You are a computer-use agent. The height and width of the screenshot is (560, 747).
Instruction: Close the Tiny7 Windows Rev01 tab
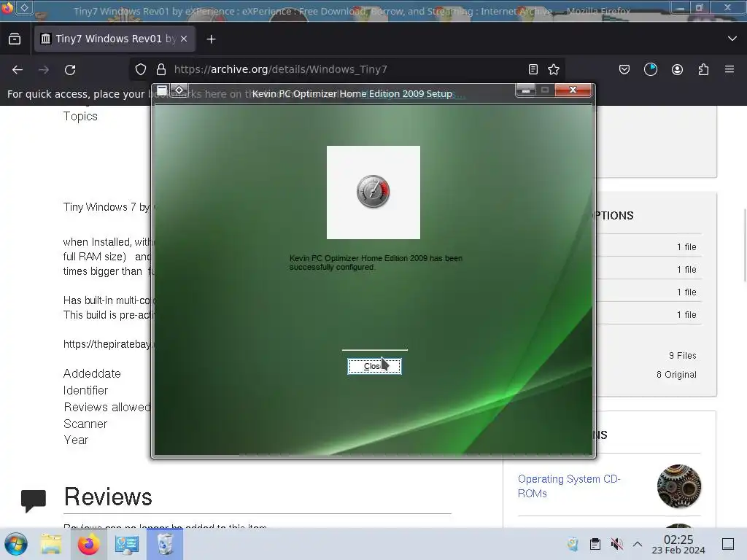point(184,39)
